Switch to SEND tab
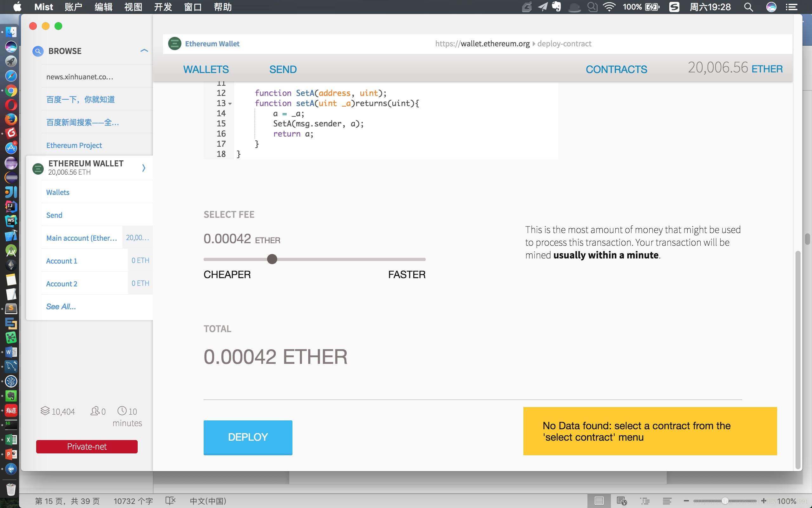This screenshot has width=812, height=508. (x=283, y=69)
